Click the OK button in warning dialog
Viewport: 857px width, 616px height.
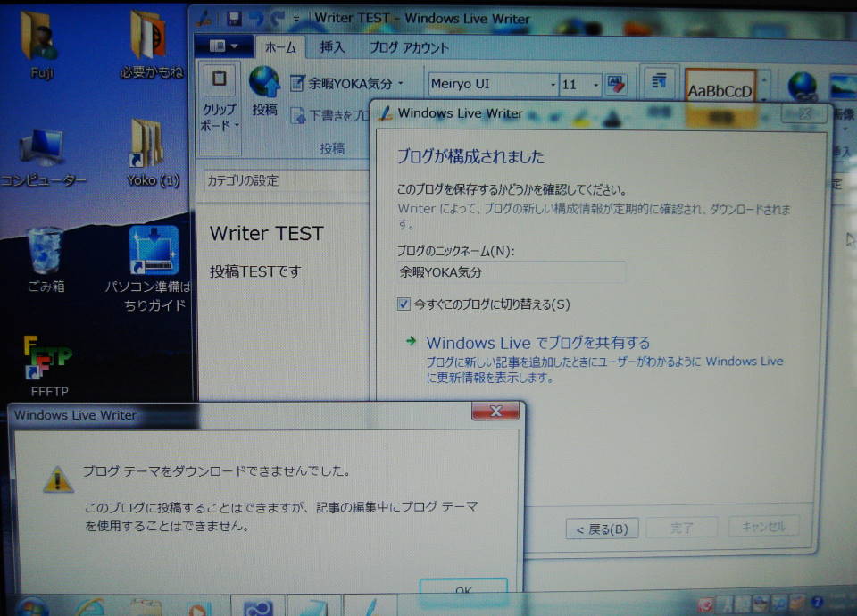[x=463, y=591]
